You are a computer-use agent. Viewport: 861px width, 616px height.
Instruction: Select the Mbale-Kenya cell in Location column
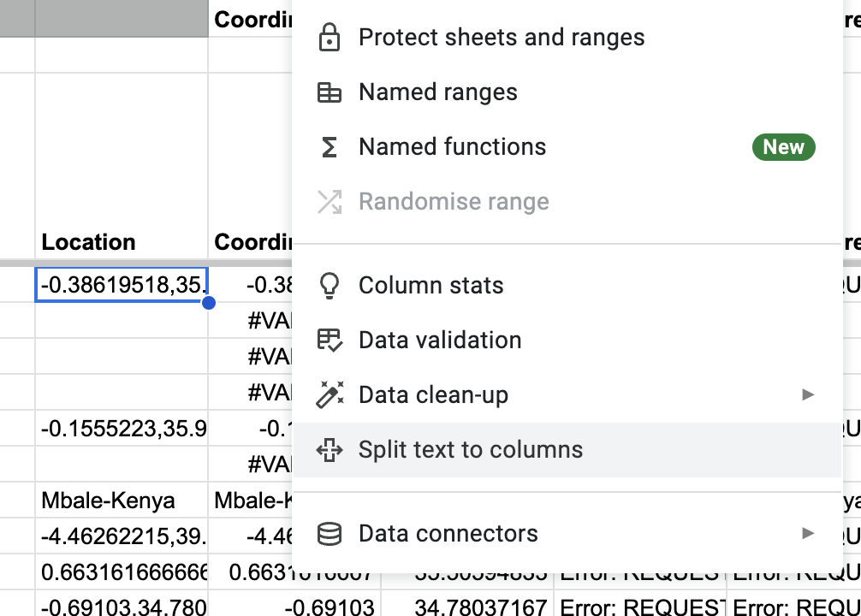point(122,500)
